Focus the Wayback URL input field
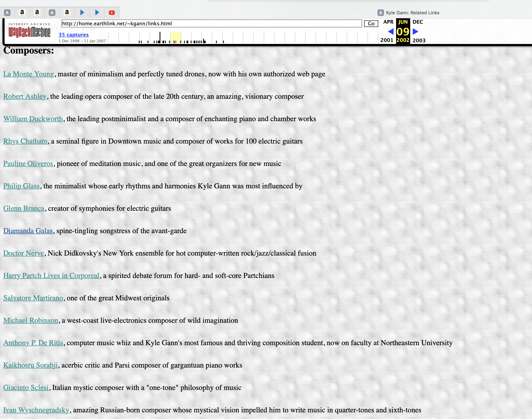The height and width of the screenshot is (419, 532). coord(211,24)
